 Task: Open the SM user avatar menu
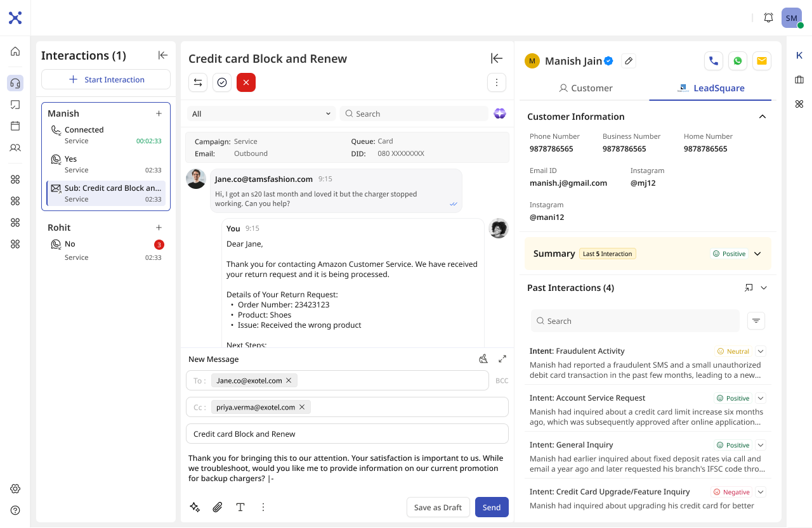[x=792, y=18]
